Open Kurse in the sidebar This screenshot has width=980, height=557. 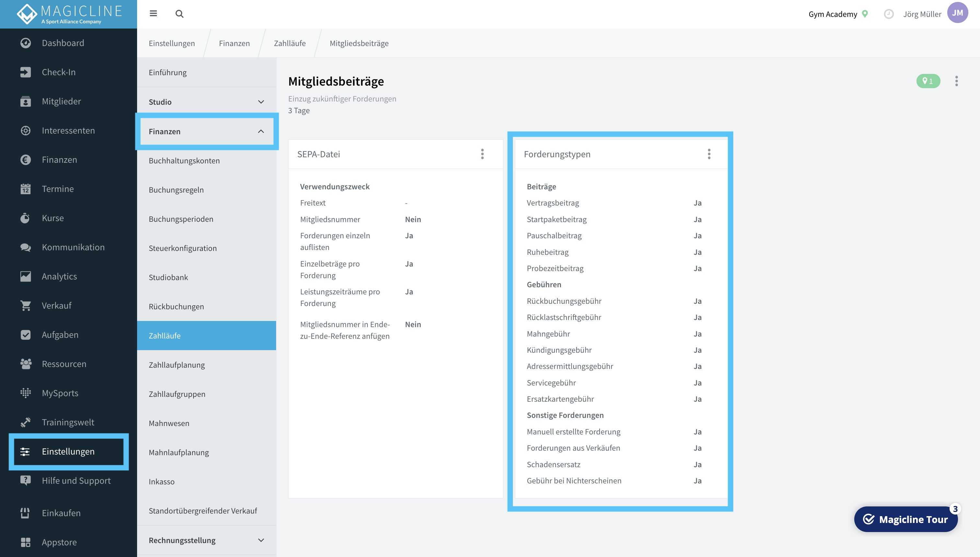(68, 218)
